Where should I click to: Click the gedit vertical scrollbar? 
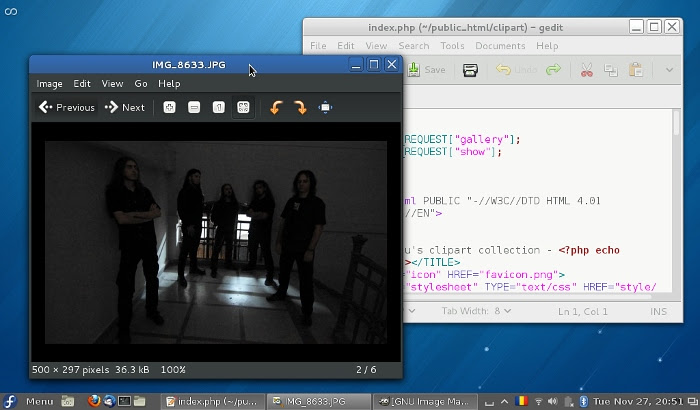click(676, 201)
